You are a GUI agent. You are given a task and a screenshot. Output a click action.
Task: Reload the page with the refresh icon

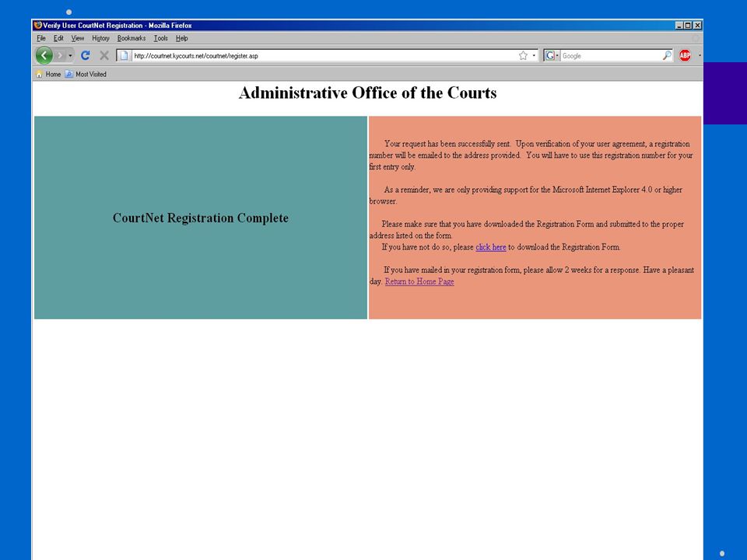coord(86,56)
